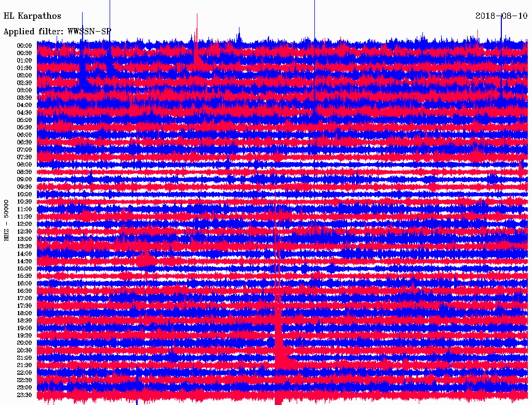Image resolution: width=532 pixels, height=405 pixels.
Task: Click the date label 2018-08-10
Action: pos(501,16)
